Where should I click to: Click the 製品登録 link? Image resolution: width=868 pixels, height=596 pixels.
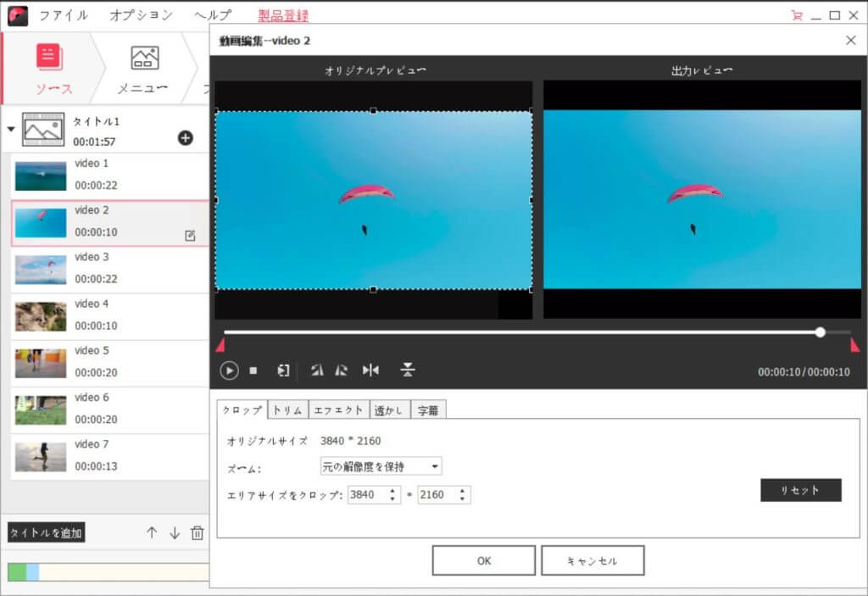pyautogui.click(x=281, y=14)
